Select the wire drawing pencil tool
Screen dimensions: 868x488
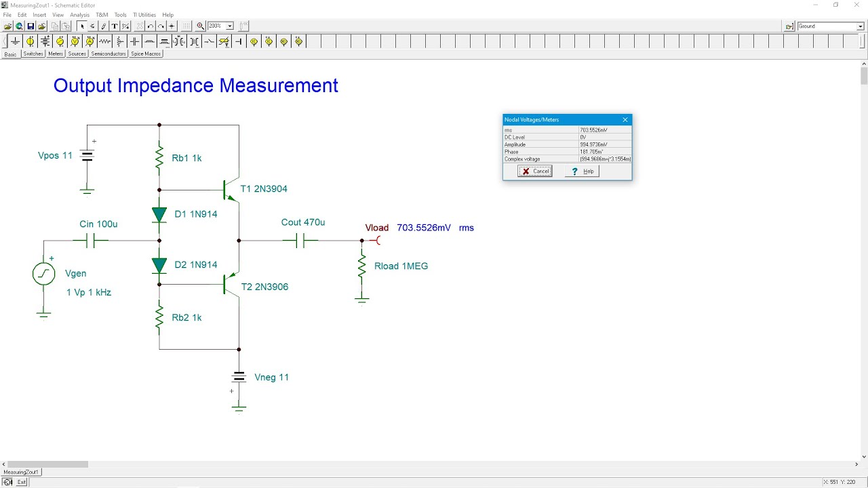point(104,26)
